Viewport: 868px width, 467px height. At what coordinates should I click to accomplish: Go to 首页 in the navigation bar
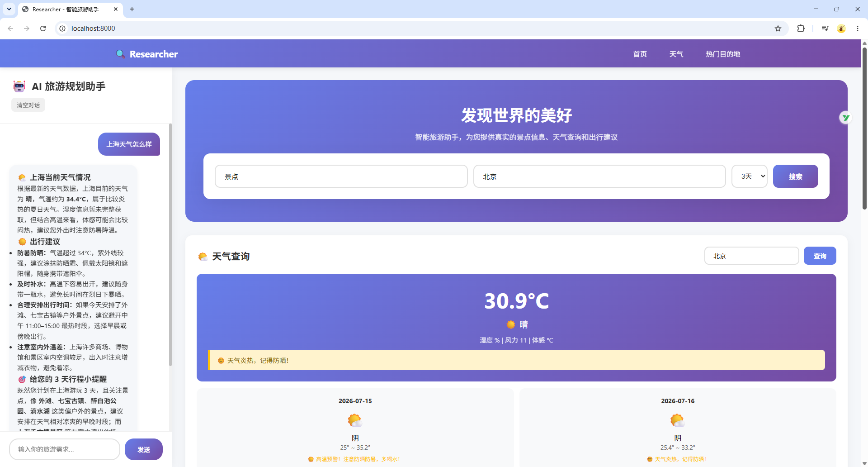tap(640, 54)
